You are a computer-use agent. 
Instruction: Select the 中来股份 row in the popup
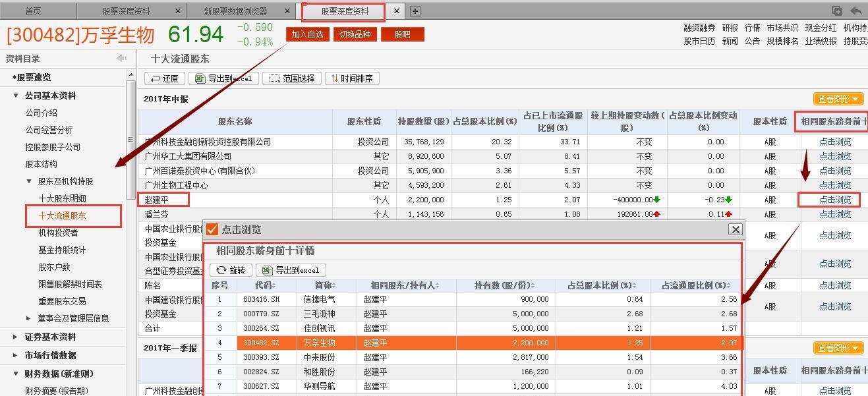coord(473,357)
